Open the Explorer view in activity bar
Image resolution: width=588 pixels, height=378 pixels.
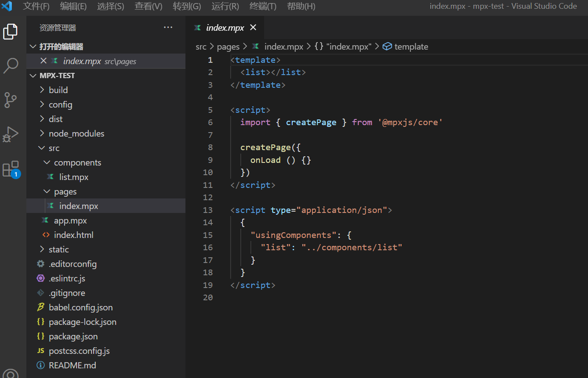coord(11,32)
